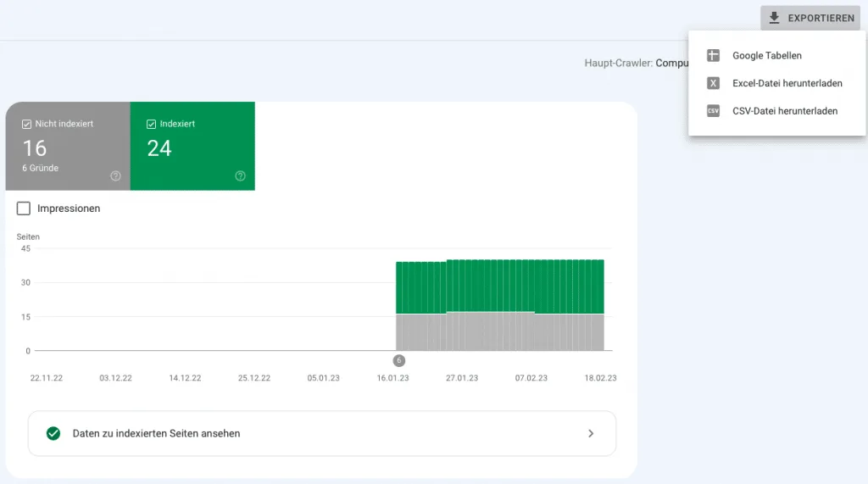868x484 pixels.
Task: Open help icon on Nicht indexiert card
Action: point(115,176)
